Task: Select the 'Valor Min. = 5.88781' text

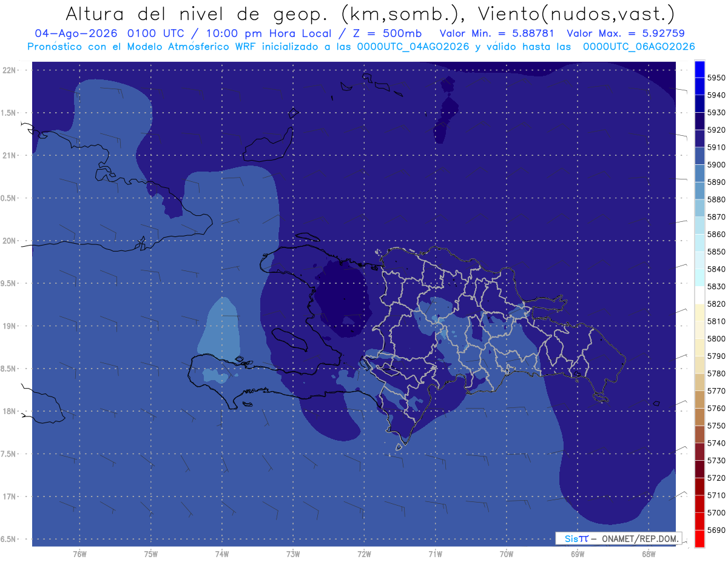Action: click(x=498, y=33)
